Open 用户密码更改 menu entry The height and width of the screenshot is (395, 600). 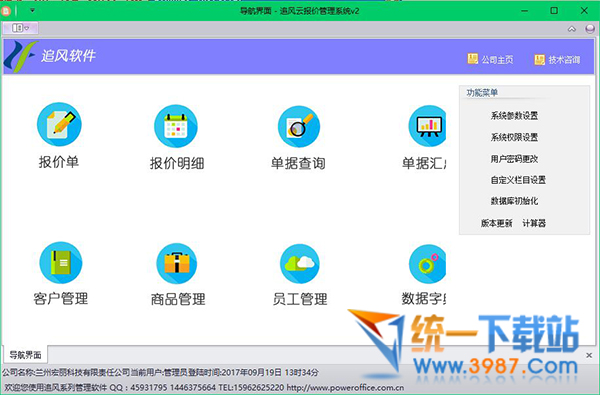(x=514, y=158)
